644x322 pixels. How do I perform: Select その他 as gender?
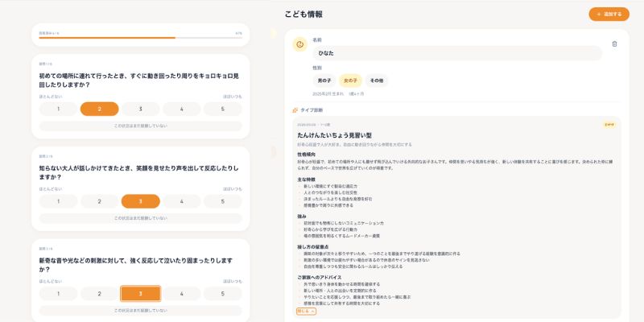[377, 81]
